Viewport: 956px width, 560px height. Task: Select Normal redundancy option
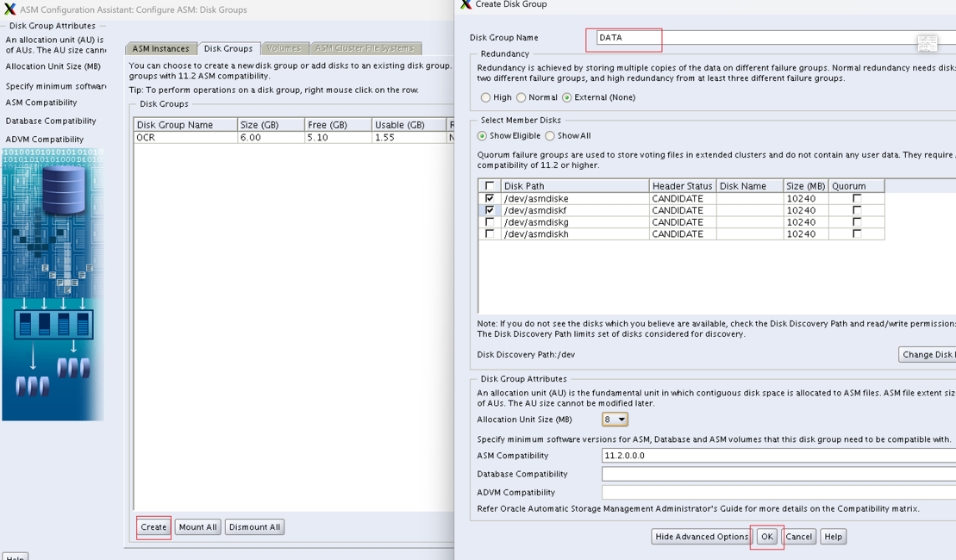521,97
